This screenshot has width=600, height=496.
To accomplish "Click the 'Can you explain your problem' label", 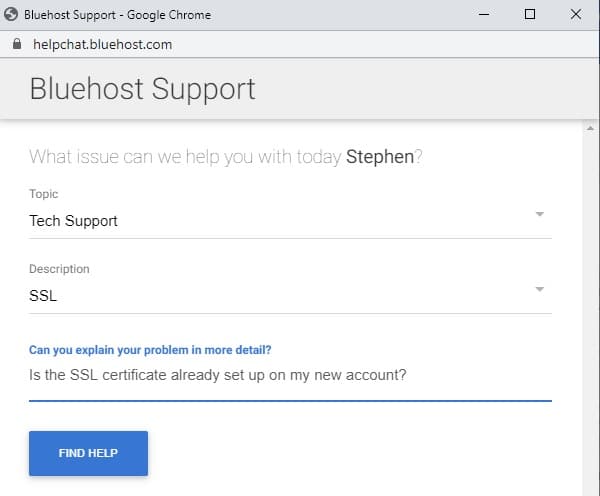I will [x=150, y=350].
